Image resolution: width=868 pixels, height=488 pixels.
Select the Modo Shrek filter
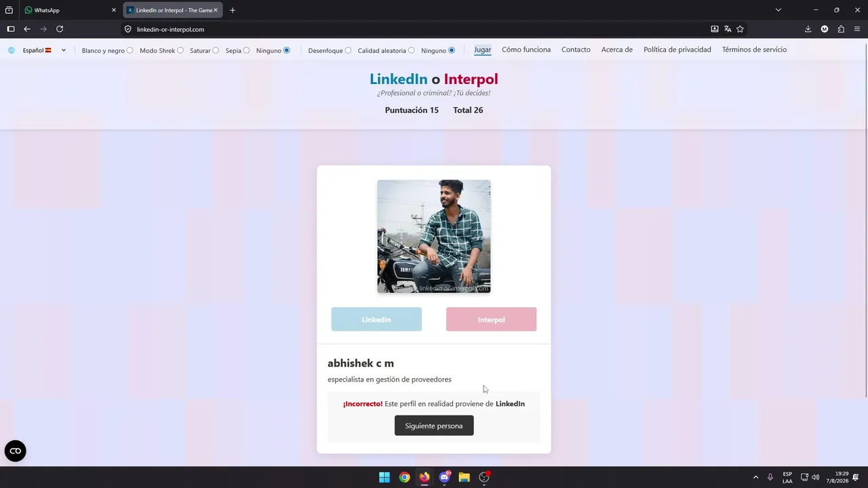[x=180, y=50]
